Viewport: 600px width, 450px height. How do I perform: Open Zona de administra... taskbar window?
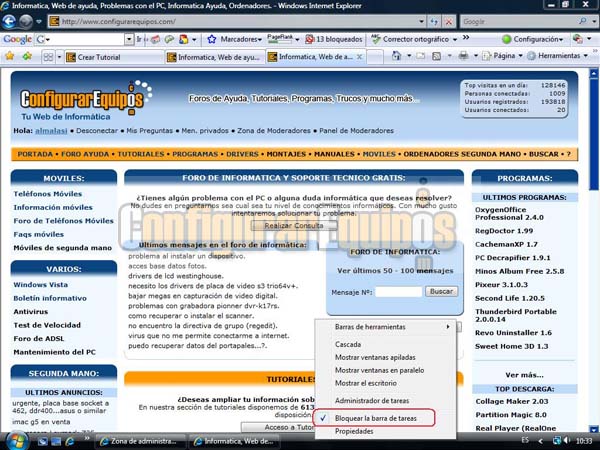tap(140, 441)
